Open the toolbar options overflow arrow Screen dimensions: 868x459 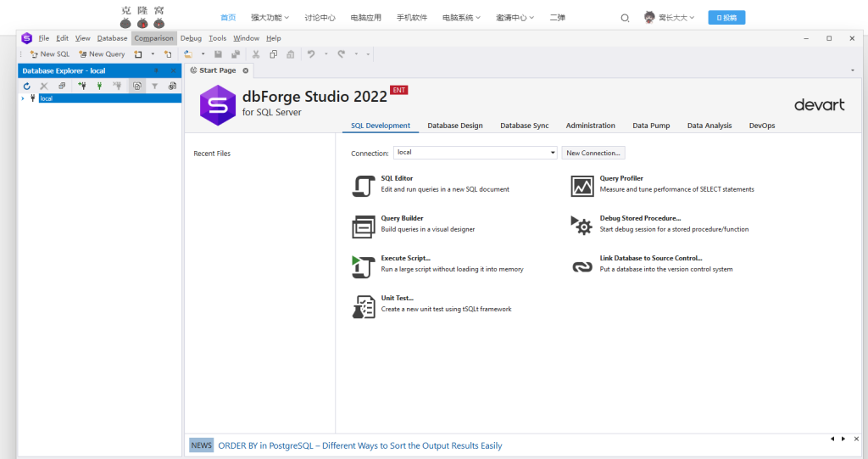(x=368, y=54)
